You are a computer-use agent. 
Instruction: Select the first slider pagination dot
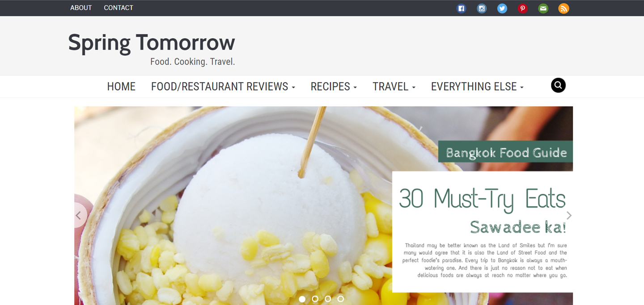302,299
